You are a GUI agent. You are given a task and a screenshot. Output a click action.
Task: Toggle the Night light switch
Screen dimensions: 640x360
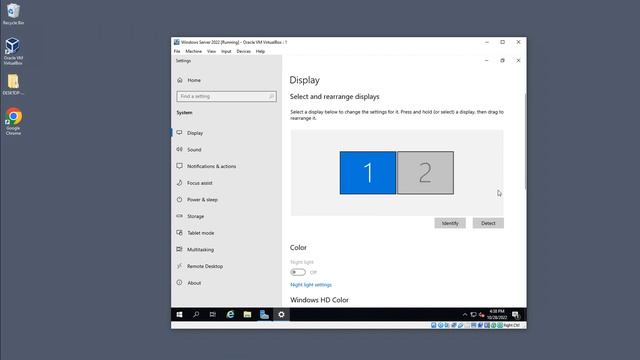pyautogui.click(x=298, y=272)
